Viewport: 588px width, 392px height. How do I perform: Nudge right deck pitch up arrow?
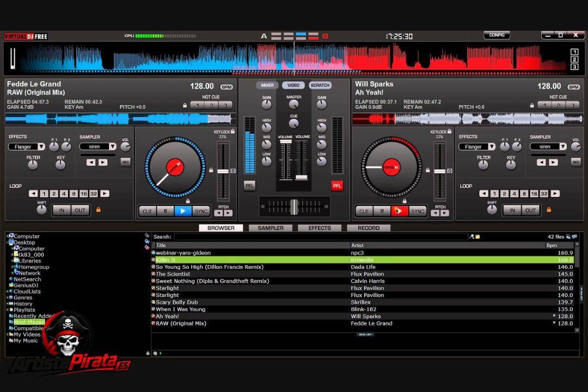click(x=444, y=213)
